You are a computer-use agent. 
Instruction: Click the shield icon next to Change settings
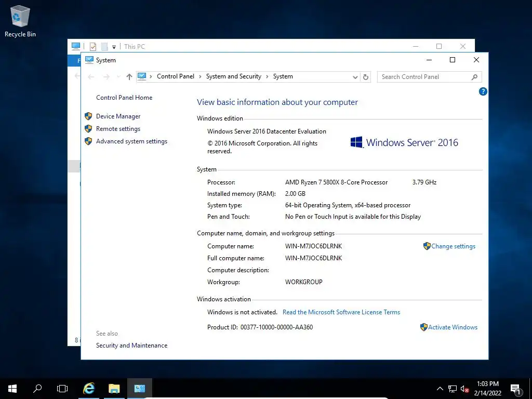[x=427, y=246]
